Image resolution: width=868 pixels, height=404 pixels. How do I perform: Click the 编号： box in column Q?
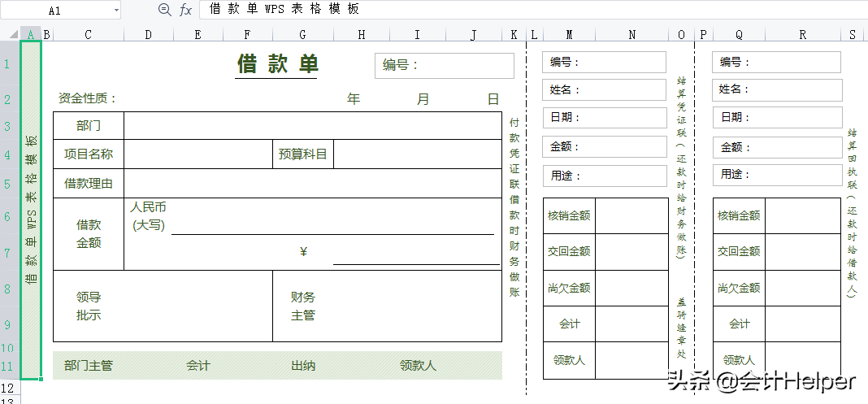[x=776, y=62]
